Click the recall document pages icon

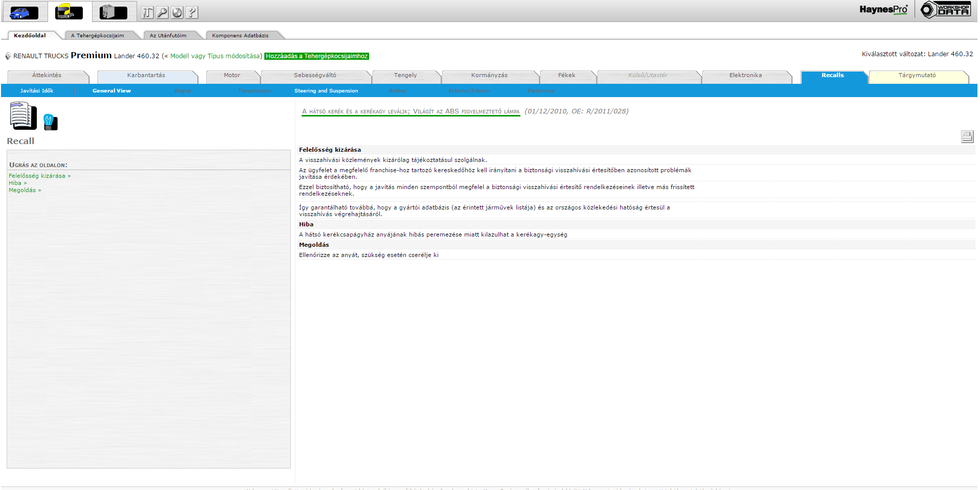point(23,116)
